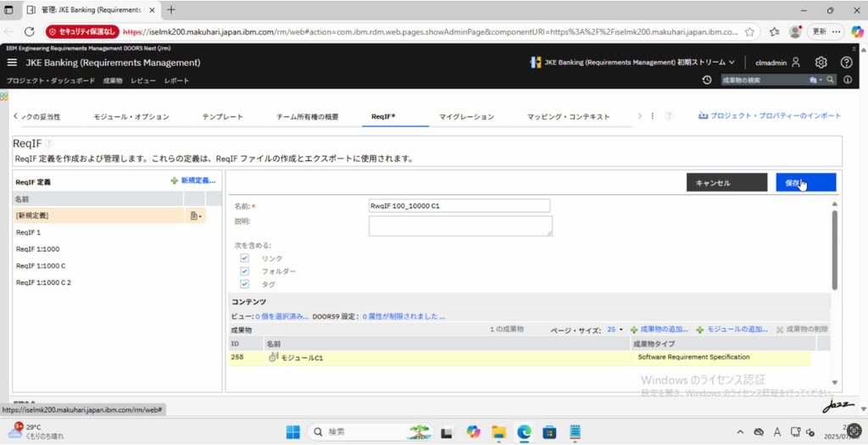Bookmark this page with the star icon
The height and width of the screenshot is (445, 868).
coord(749,31)
